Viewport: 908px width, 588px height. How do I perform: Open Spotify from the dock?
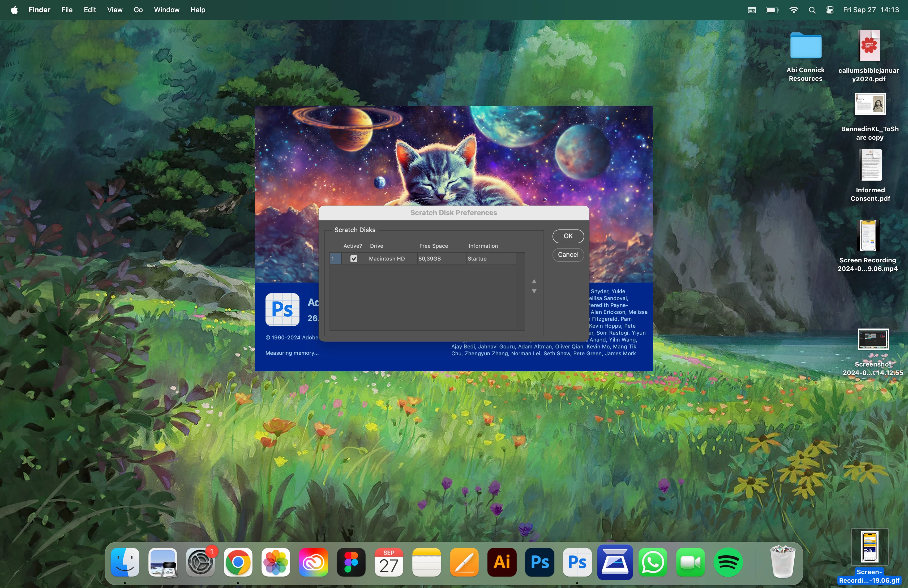pyautogui.click(x=728, y=562)
